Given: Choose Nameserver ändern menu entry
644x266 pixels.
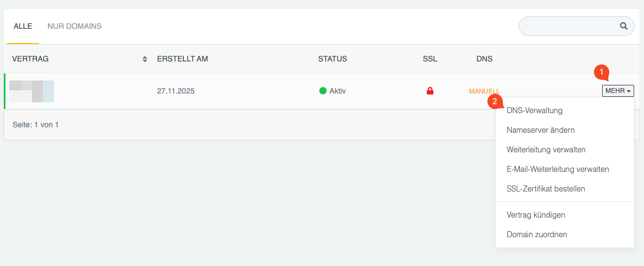Looking at the screenshot, I should point(541,130).
